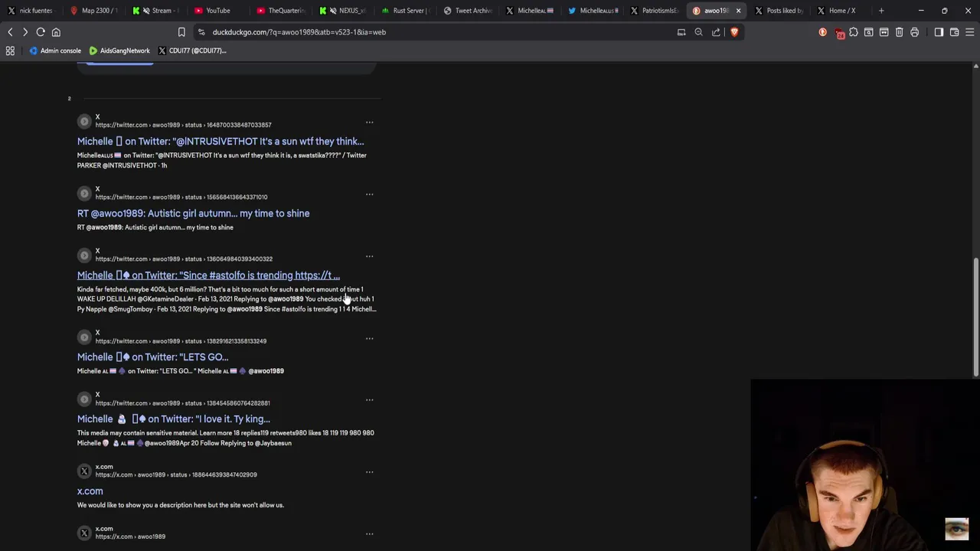Open the AidsGangNetwork bookmark
980x551 pixels.
[x=119, y=51]
